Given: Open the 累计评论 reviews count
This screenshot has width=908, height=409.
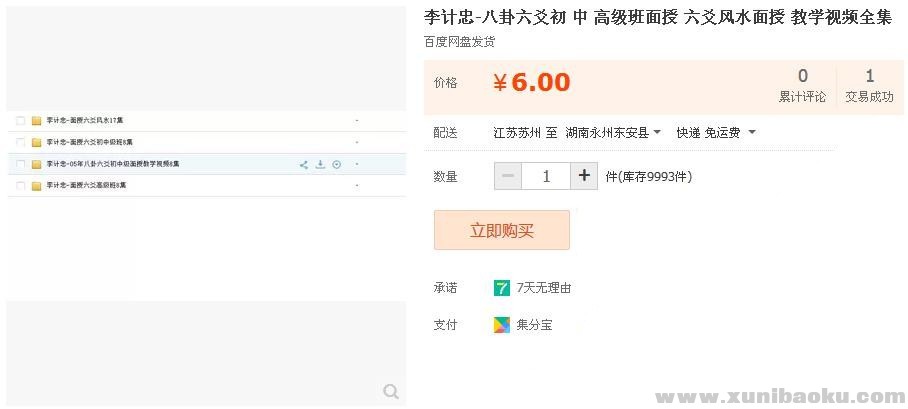Looking at the screenshot, I should [802, 86].
